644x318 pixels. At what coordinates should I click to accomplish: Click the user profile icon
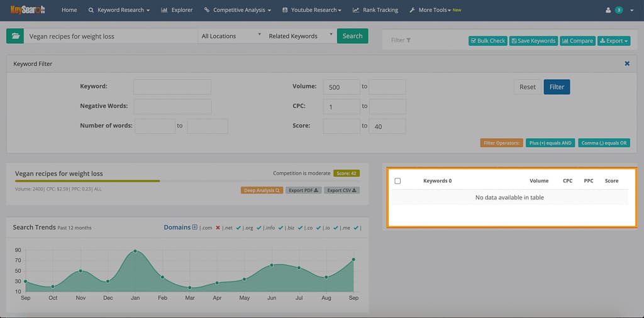click(x=608, y=10)
